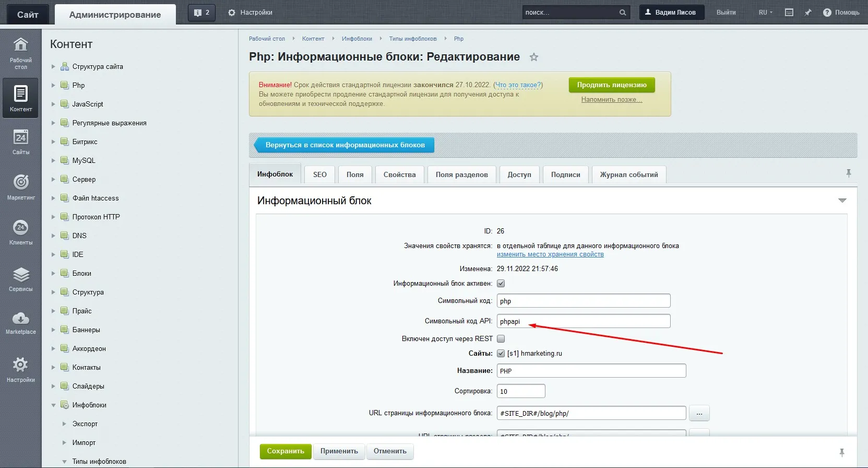This screenshot has width=868, height=468.
Task: Click Типы инфоблоков breadcrumb
Action: click(413, 39)
